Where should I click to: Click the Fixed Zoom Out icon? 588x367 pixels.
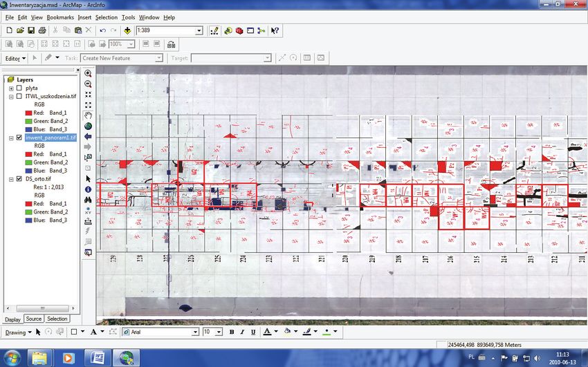coord(88,105)
